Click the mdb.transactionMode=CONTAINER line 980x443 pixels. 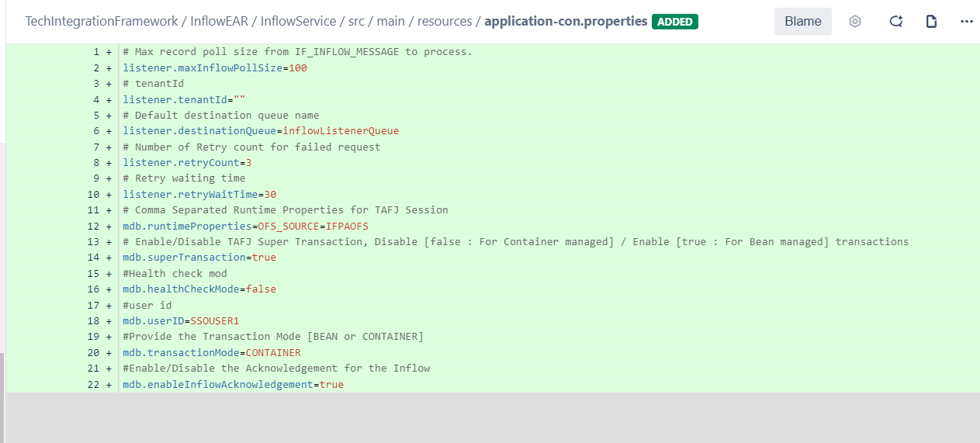tap(212, 352)
